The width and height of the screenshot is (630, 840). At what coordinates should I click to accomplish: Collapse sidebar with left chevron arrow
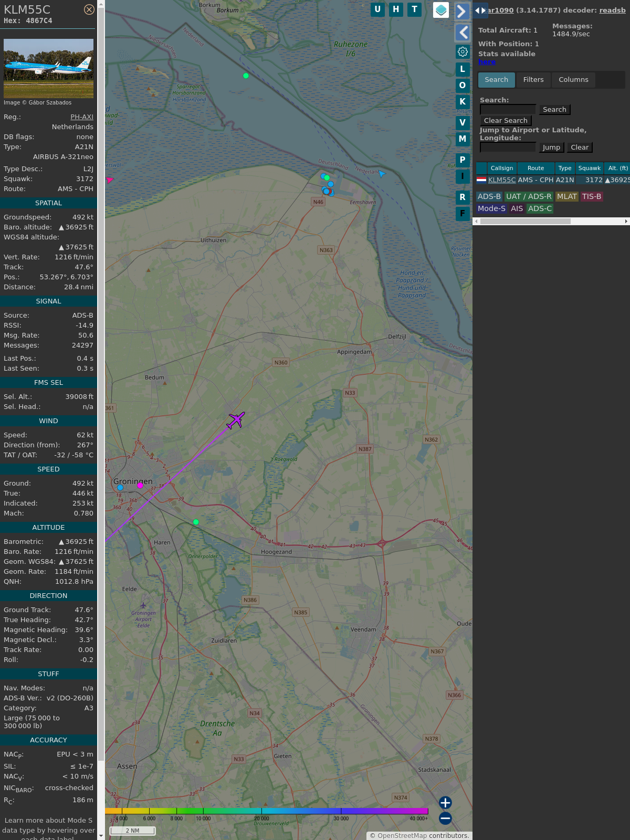point(463,33)
